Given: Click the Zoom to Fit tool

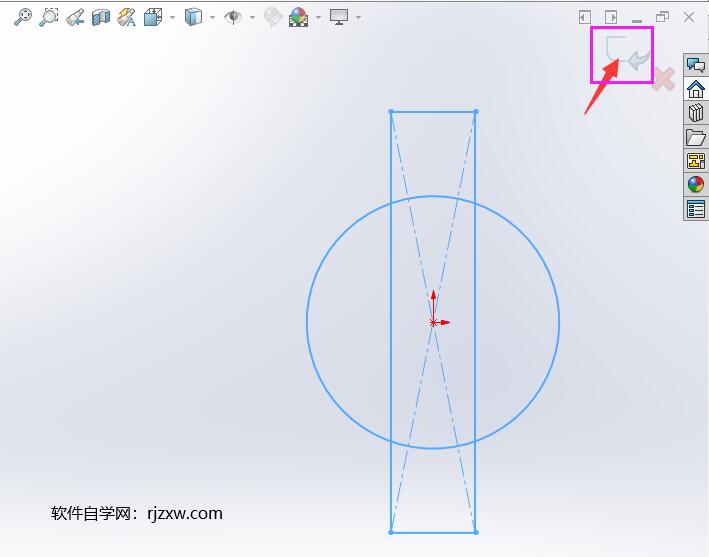Looking at the screenshot, I should [23, 17].
